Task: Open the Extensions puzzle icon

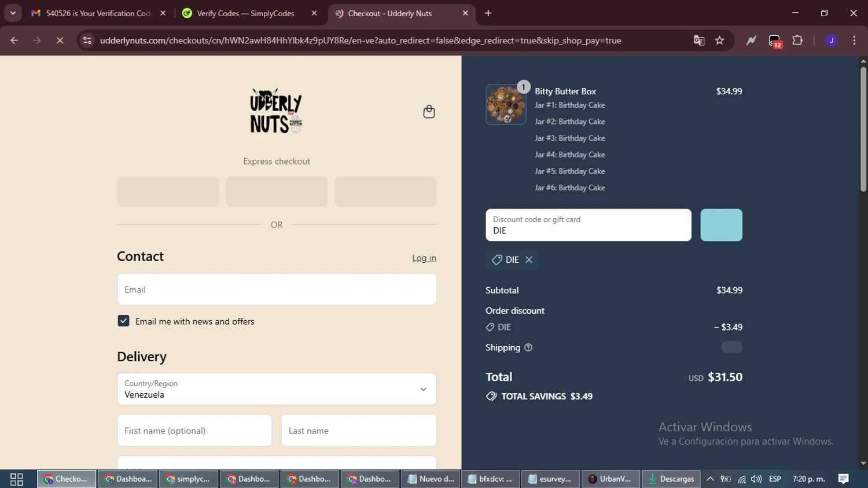Action: point(797,41)
